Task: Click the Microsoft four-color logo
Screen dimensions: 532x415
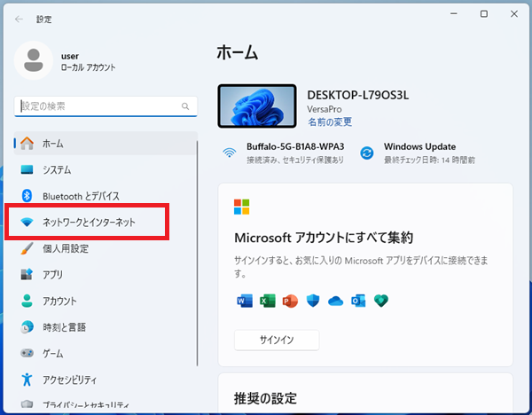Action: 241,207
